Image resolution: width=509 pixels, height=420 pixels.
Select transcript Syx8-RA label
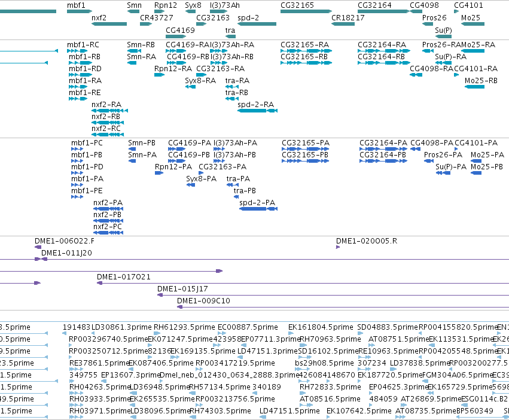200,81
